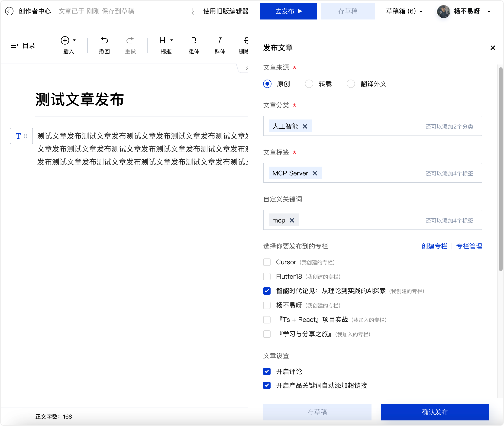Remove the 人工智能 category tag

coord(305,126)
